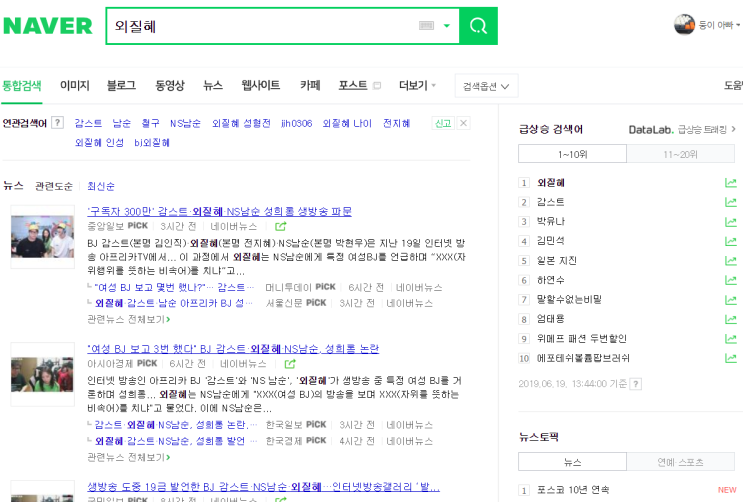This screenshot has height=502, width=743.
Task: Select the 11~20위 ranking tab
Action: 680,154
